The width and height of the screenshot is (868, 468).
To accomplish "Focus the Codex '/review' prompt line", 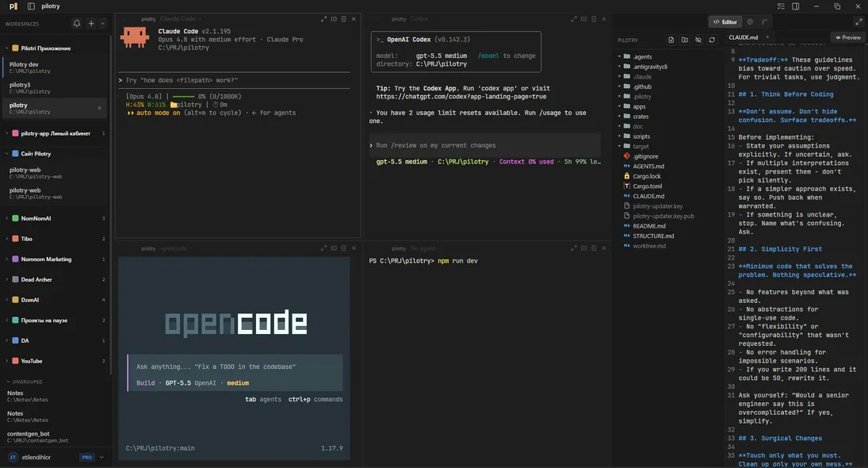I will [485, 145].
